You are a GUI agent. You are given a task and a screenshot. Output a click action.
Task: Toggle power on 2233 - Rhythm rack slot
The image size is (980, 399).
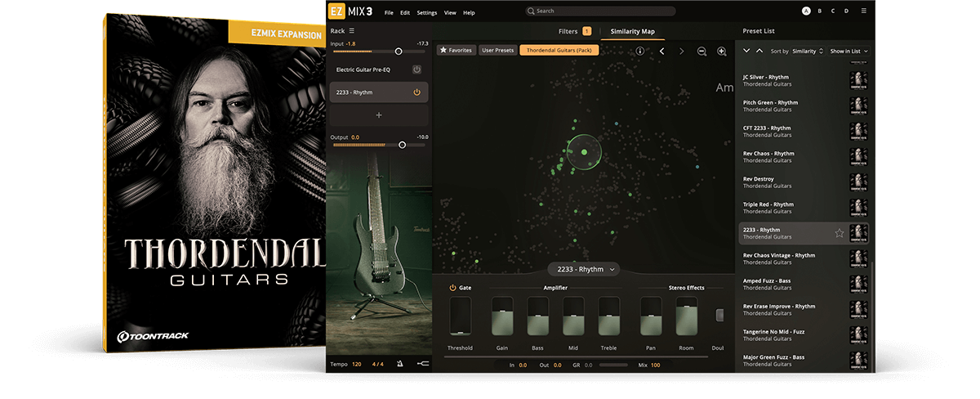click(x=416, y=92)
